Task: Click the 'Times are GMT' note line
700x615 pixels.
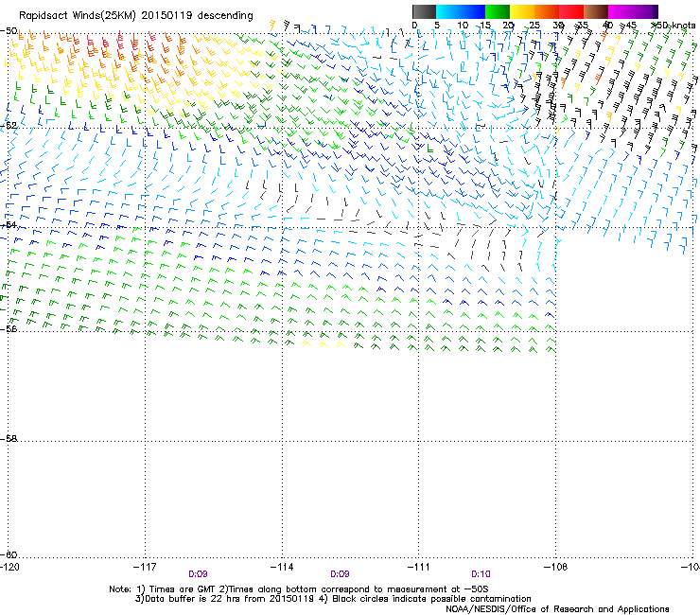Action: [299, 589]
